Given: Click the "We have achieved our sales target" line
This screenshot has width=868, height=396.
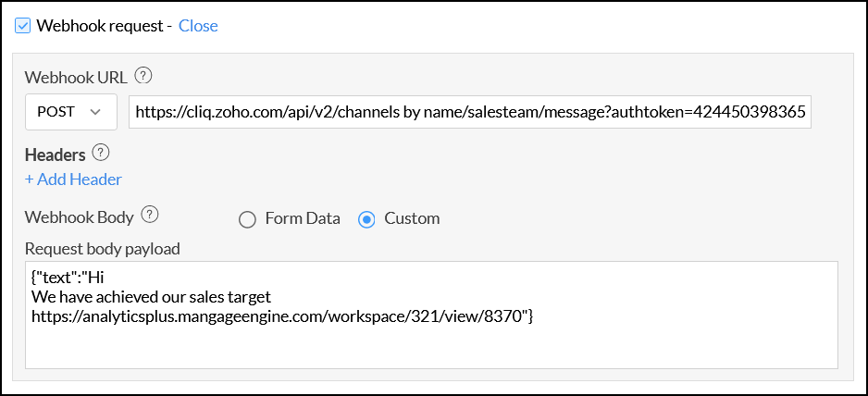Looking at the screenshot, I should [x=150, y=297].
